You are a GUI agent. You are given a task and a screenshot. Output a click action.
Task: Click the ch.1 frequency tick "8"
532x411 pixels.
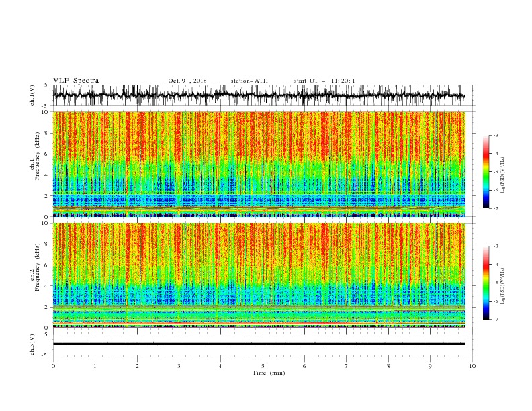click(x=47, y=133)
